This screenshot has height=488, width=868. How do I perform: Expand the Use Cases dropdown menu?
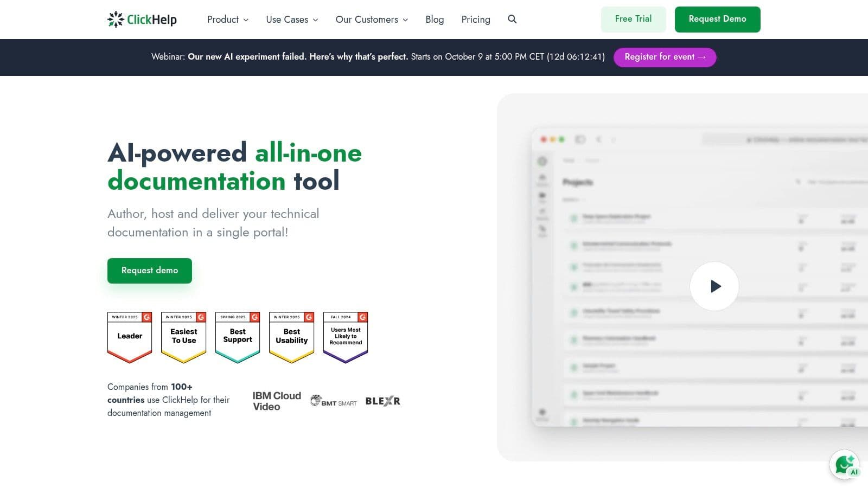click(292, 20)
